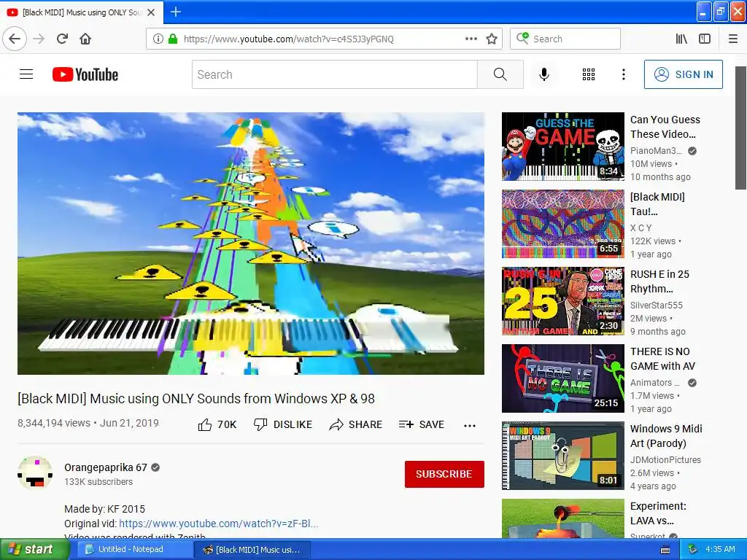The image size is (747, 560).
Task: Click the browser forward arrow
Action: [x=39, y=39]
